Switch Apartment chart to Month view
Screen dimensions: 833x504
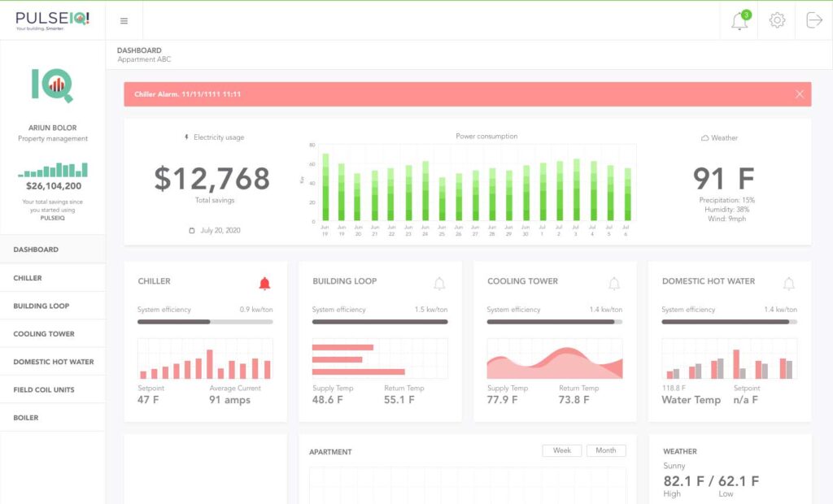pos(606,450)
